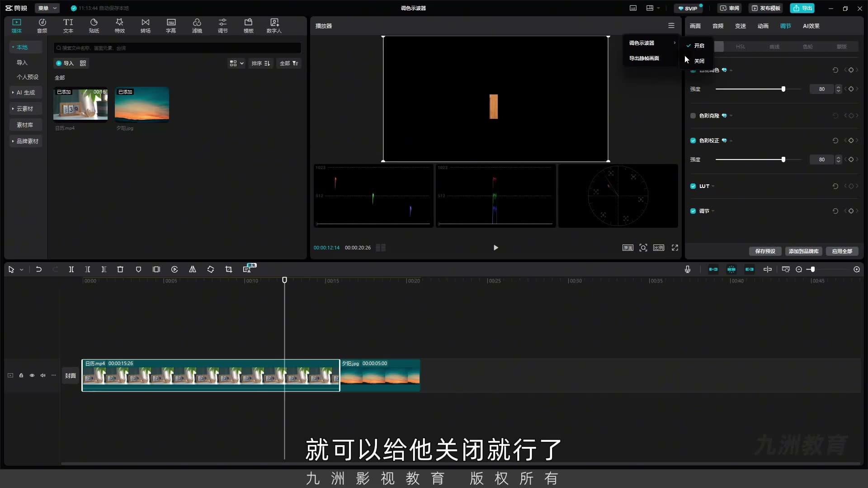
Task: Uncheck the 调节 checkbox in adjustment list
Action: pos(693,211)
